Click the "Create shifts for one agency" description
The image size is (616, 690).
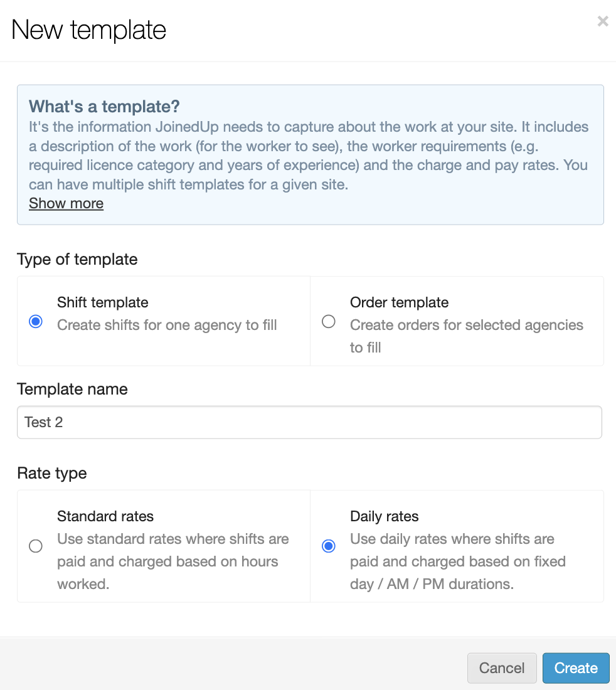[x=167, y=325]
